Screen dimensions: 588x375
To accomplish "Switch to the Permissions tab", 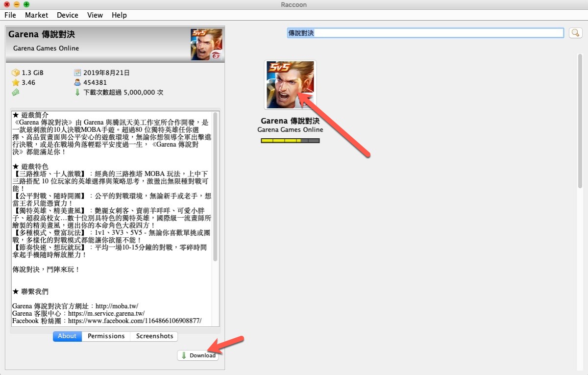I will (x=106, y=336).
